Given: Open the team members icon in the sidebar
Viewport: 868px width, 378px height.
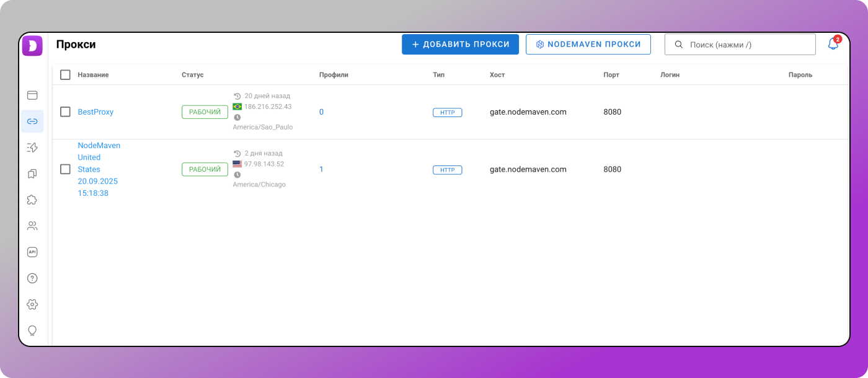Looking at the screenshot, I should pyautogui.click(x=32, y=226).
